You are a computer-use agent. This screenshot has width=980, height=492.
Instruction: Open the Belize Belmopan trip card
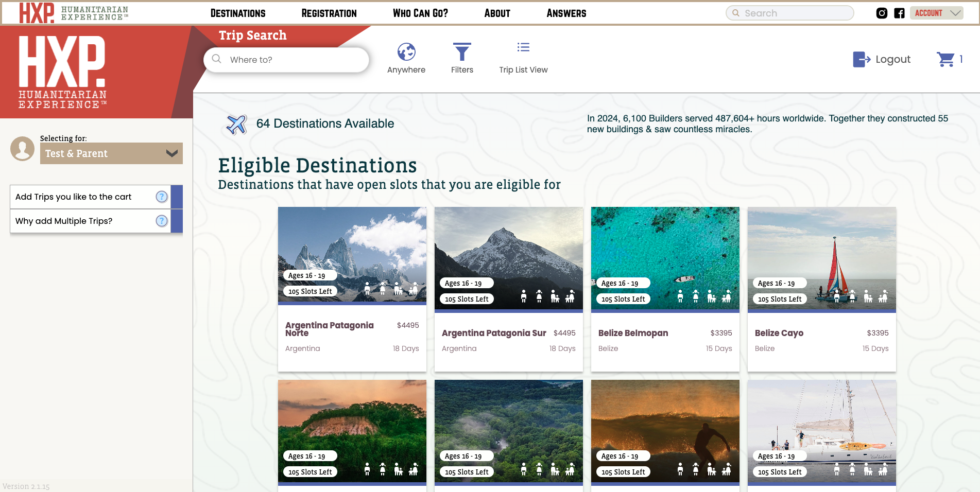665,288
